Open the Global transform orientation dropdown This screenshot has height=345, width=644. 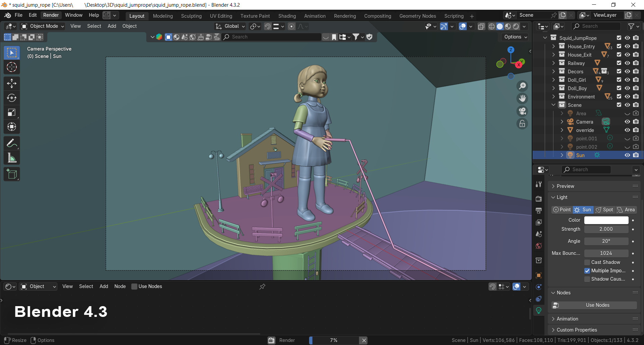(230, 26)
